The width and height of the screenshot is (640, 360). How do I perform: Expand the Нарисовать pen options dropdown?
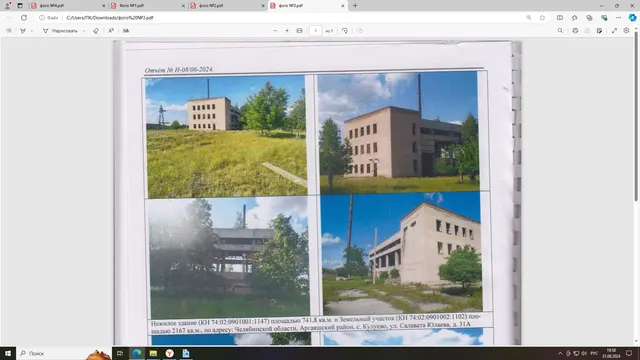point(84,31)
